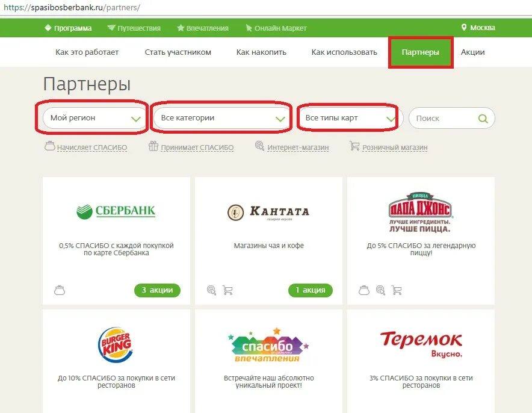This screenshot has height=413, width=532.
Task: Toggle the Розничный магазин filter
Action: pos(389,147)
